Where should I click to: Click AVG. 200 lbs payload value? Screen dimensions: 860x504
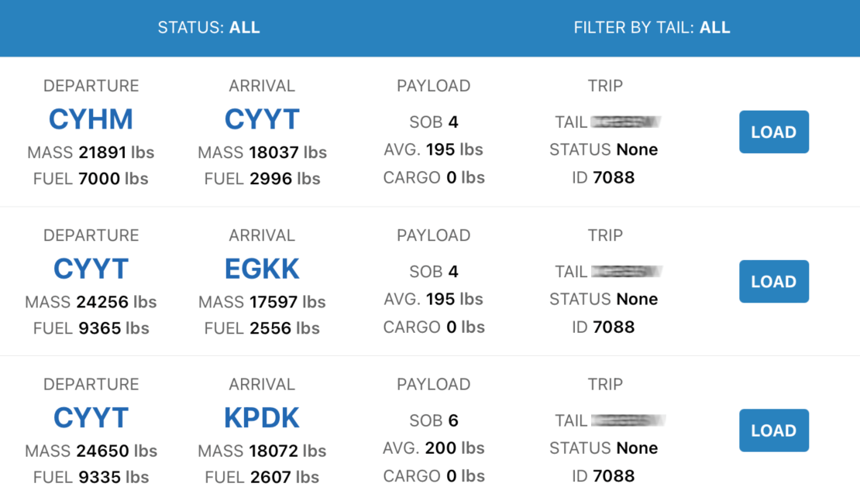pyautogui.click(x=434, y=448)
